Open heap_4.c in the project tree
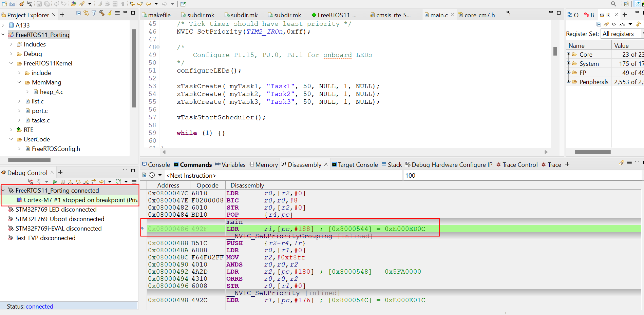 [51, 92]
